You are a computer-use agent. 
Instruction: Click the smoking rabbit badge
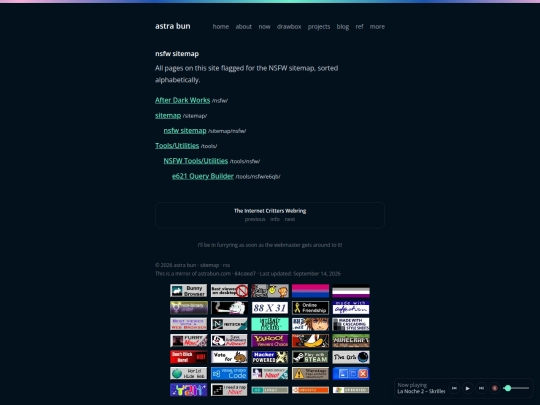229,308
